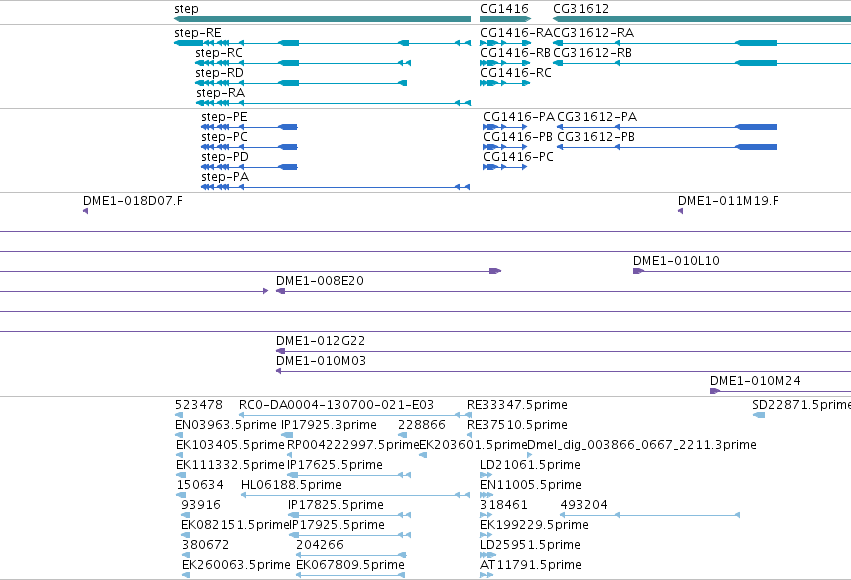851x580 pixels.
Task: Click the step-PE protein label
Action: point(224,117)
